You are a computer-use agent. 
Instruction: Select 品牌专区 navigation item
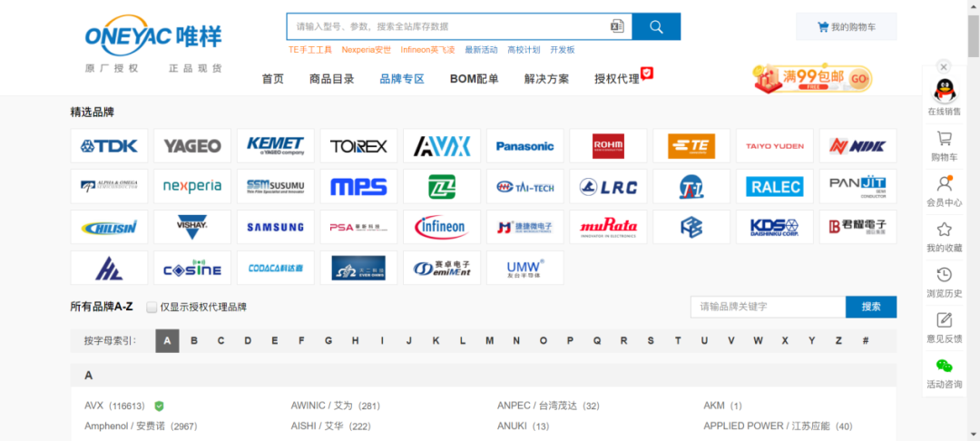pyautogui.click(x=403, y=79)
